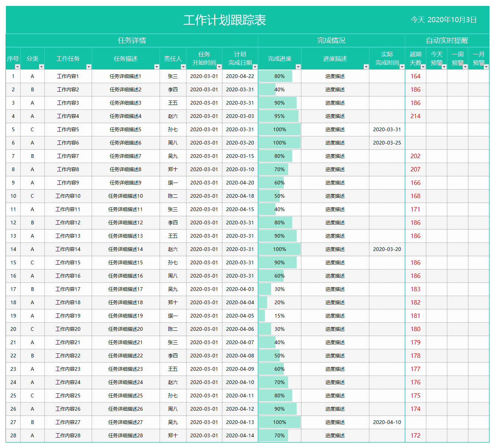
Task: Select cell 任务详细描述22
Action: (126, 356)
